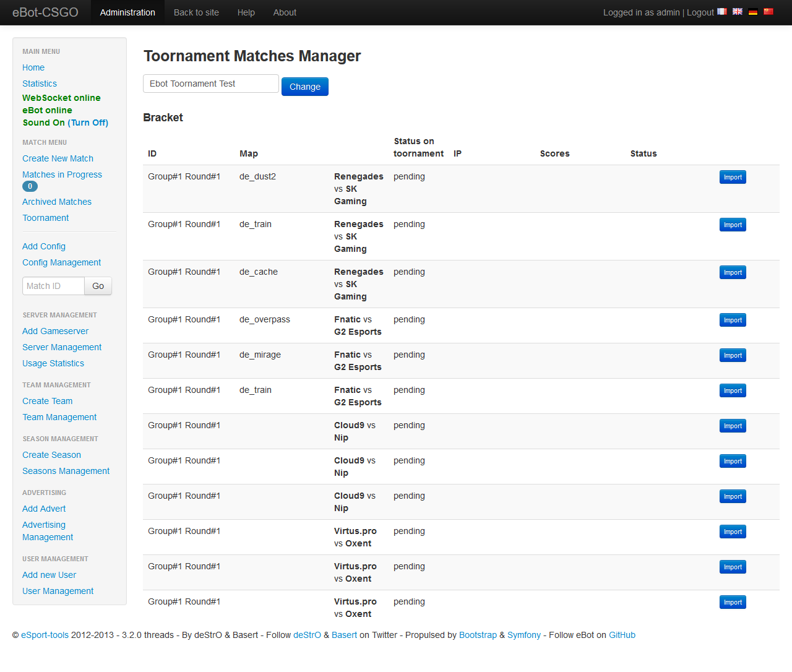Open the Bootstrap footer link
The height and width of the screenshot is (672, 792).
(x=478, y=635)
